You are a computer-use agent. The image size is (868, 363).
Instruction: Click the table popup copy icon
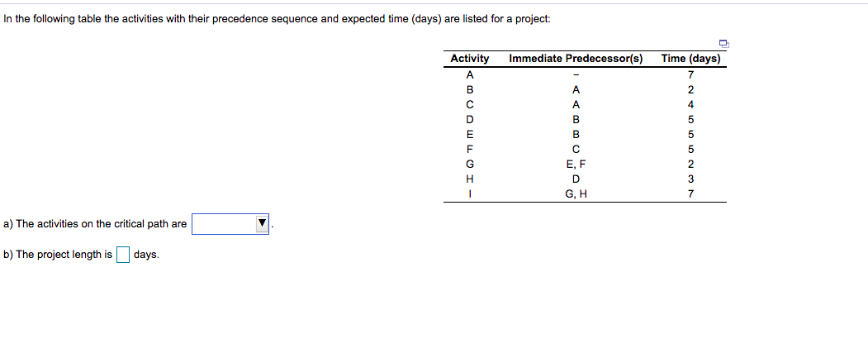[723, 43]
